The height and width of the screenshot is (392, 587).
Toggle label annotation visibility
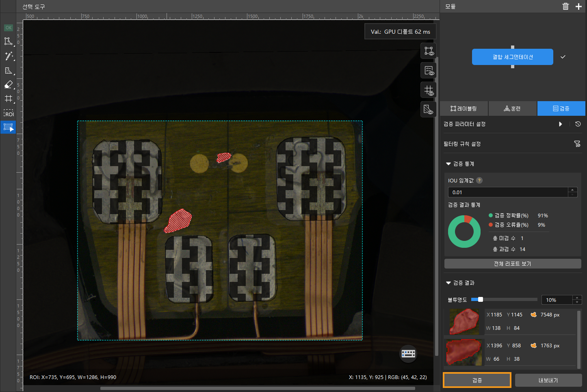(x=429, y=51)
